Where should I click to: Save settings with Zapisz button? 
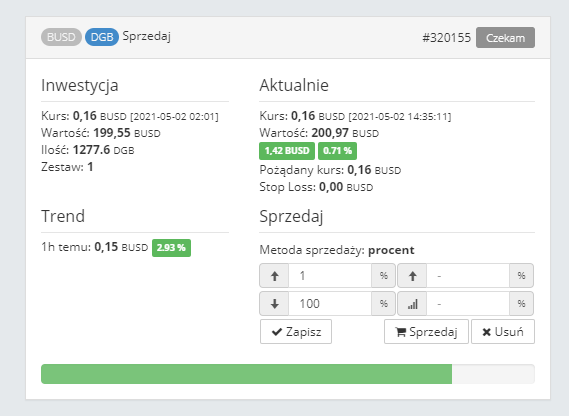[x=296, y=331]
